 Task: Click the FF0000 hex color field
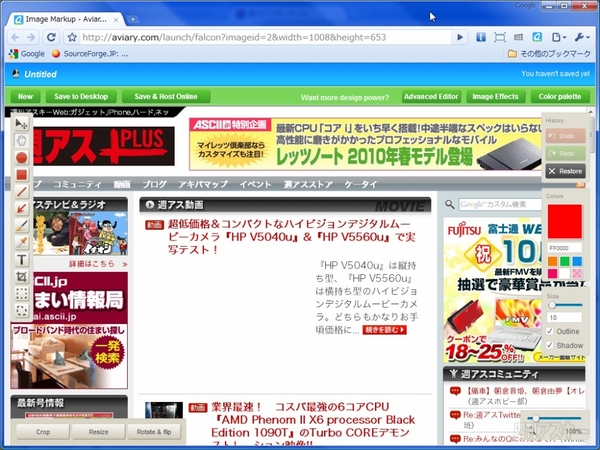click(x=564, y=248)
